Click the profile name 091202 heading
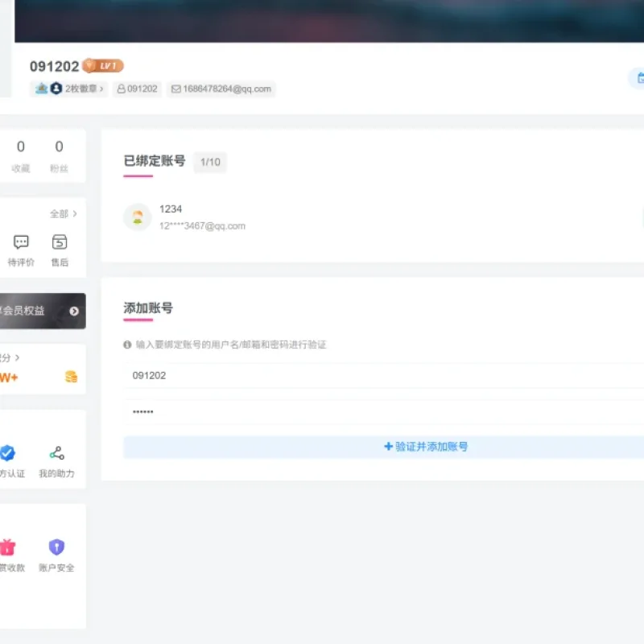Image resolution: width=644 pixels, height=644 pixels. tap(54, 66)
